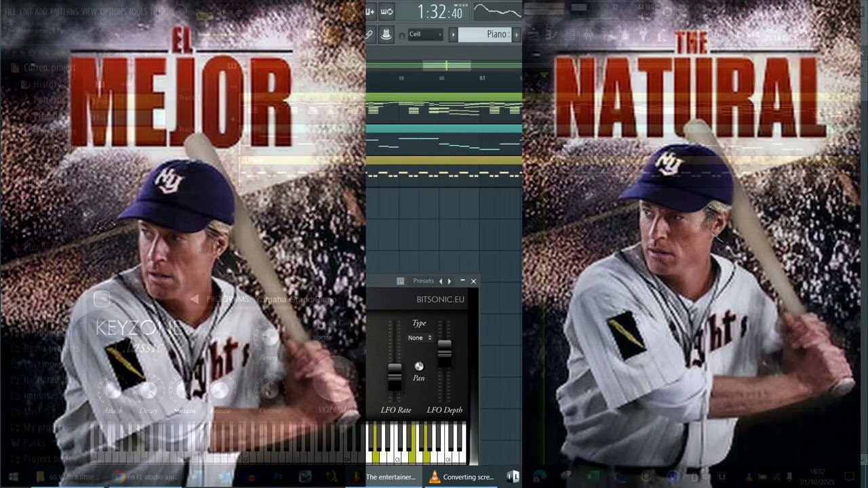
Task: Open the FILE menu
Action: click(x=10, y=12)
